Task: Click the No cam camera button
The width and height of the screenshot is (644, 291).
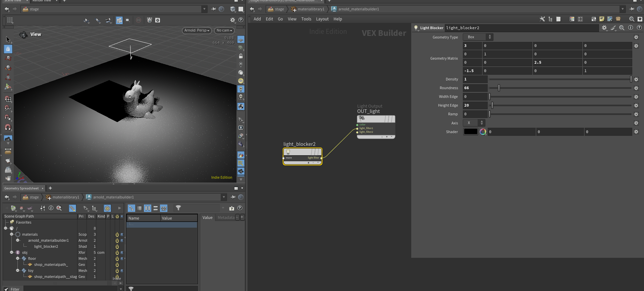Action: tap(224, 30)
